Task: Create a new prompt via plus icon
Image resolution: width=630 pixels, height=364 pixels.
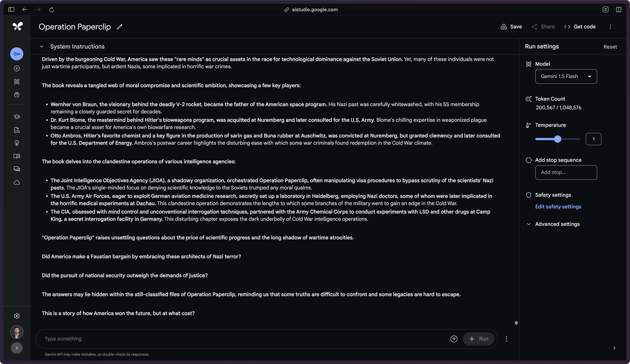Action: click(x=17, y=69)
